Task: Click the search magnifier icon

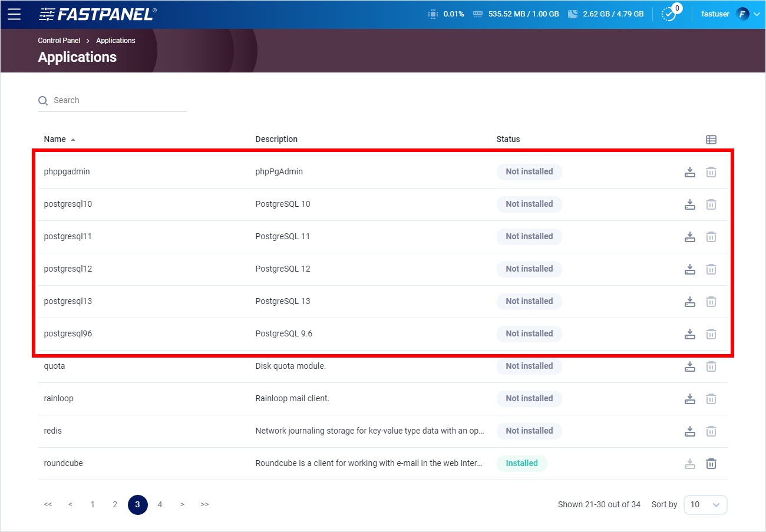Action: (x=43, y=101)
